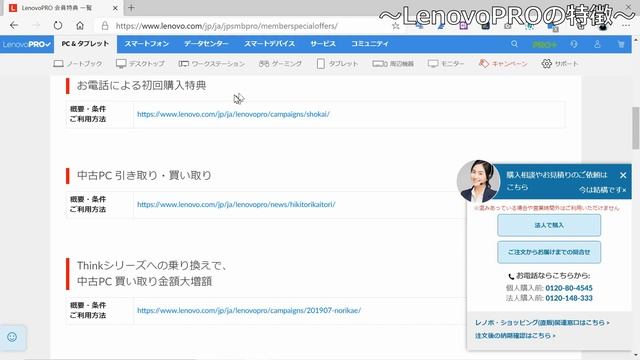Go back with the browser back arrow
This screenshot has height=360, width=640.
coord(14,26)
